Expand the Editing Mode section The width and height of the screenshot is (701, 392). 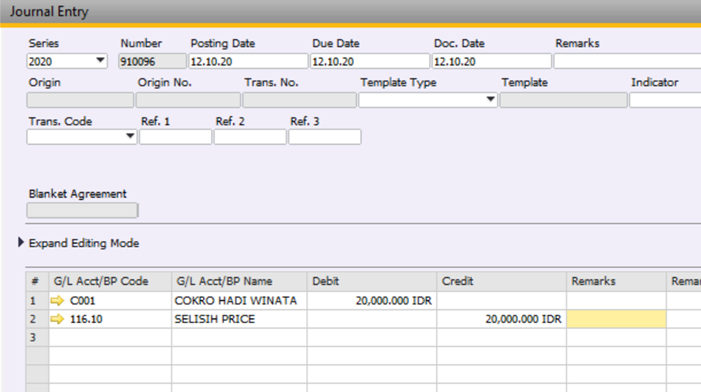[21, 243]
